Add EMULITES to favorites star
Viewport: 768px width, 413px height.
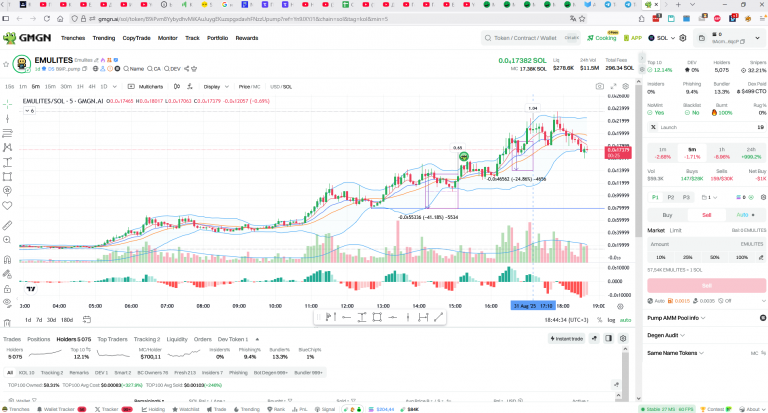point(6,64)
